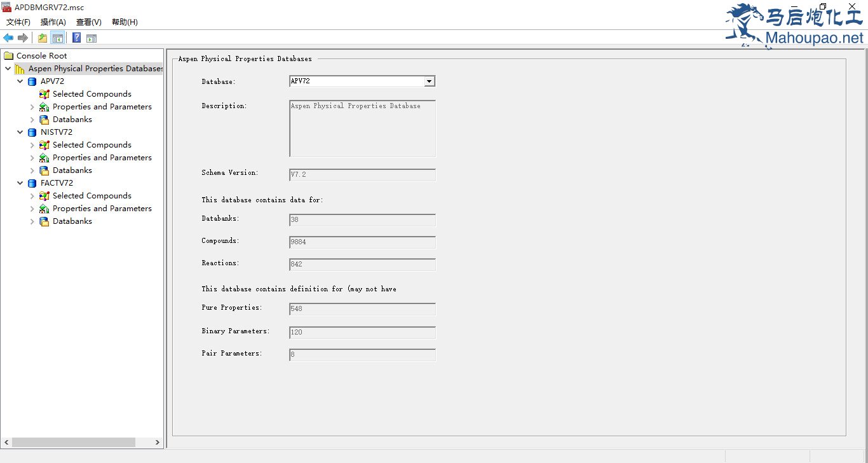This screenshot has width=868, height=463.
Task: Click the Pair Parameters field showing 8
Action: pyautogui.click(x=362, y=355)
